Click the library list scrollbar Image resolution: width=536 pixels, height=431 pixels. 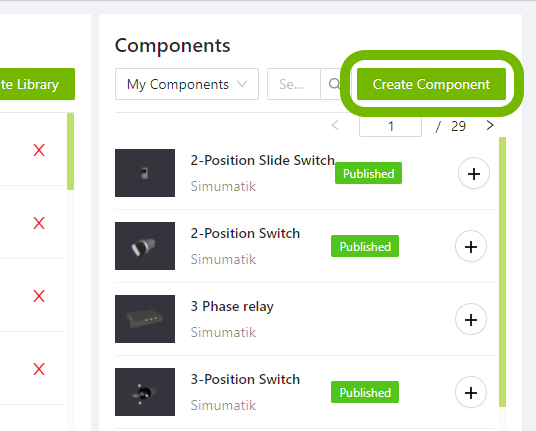[70, 151]
